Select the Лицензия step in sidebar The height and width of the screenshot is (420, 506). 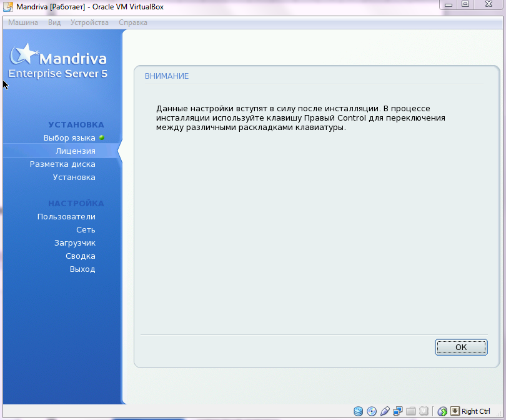pos(76,151)
